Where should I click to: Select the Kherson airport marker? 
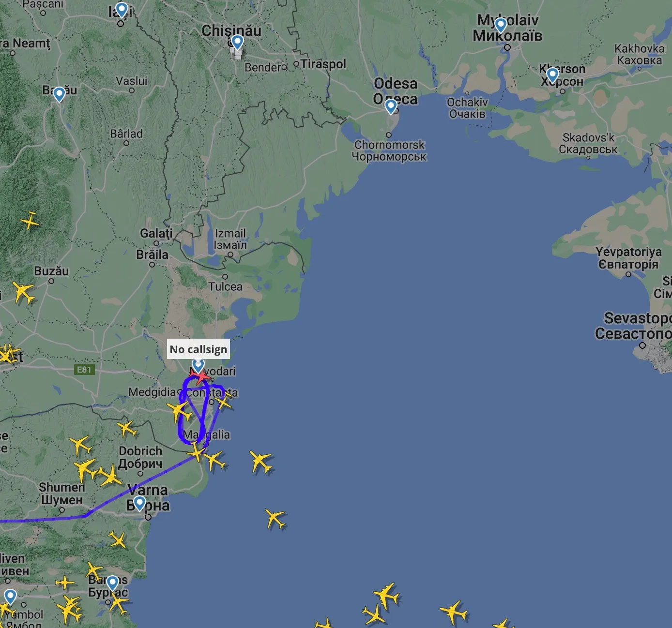click(x=552, y=75)
